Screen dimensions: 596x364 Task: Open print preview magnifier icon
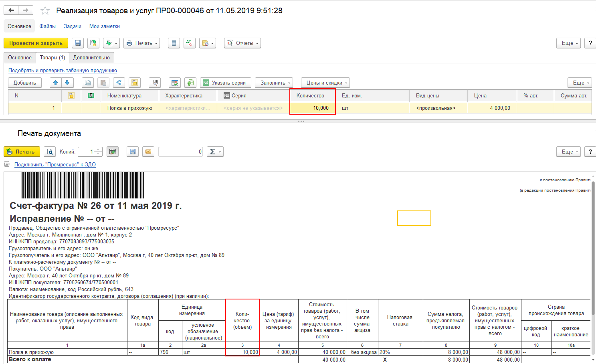coord(50,152)
